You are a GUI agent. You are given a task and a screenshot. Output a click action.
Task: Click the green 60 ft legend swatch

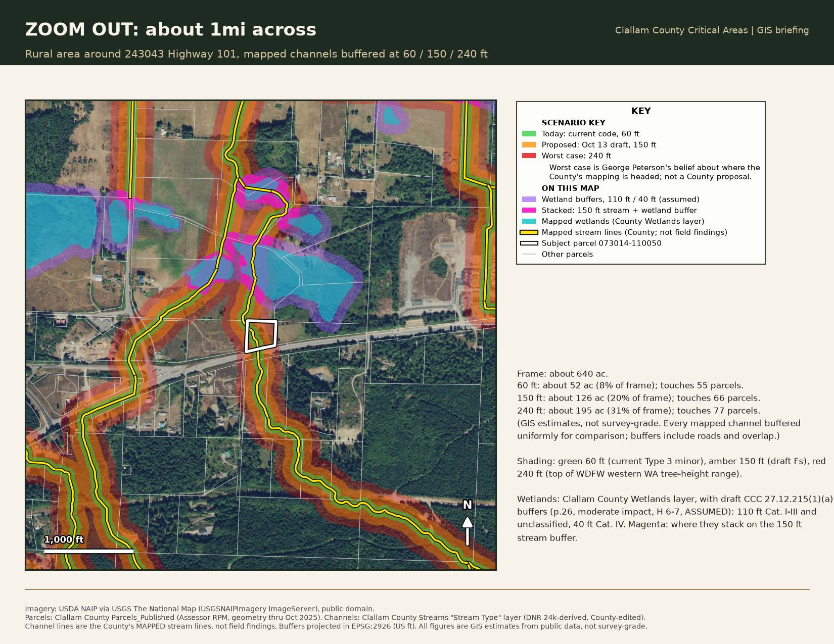coord(529,134)
